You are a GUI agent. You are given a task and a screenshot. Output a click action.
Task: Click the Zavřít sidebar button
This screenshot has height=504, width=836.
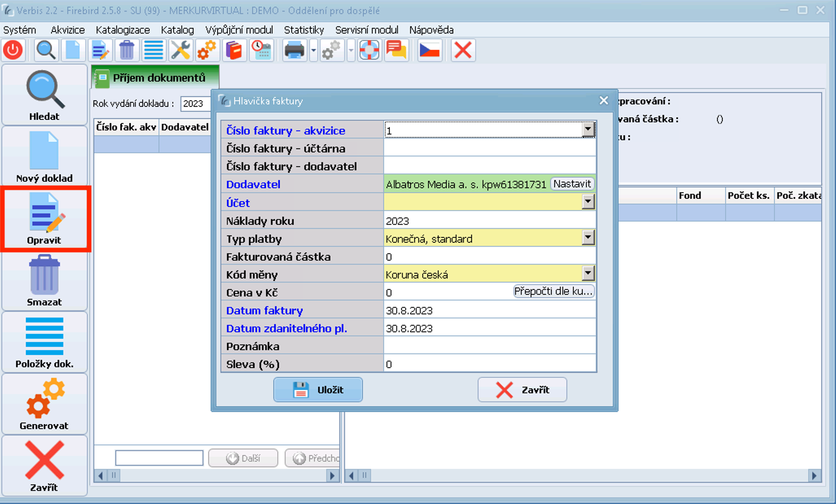(44, 466)
